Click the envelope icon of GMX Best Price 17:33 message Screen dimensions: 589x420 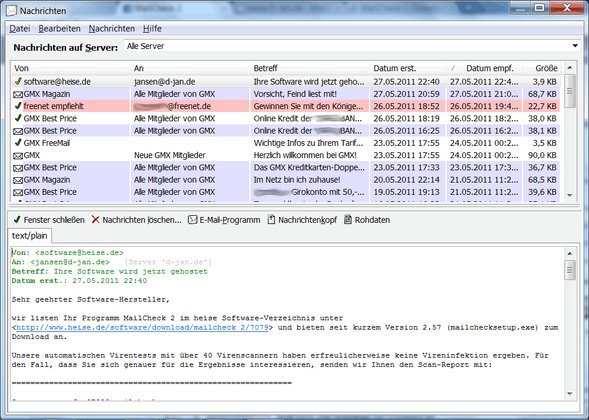coord(18,168)
